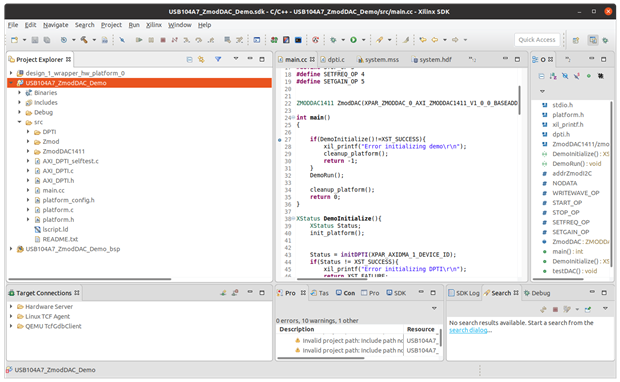Click the Collapse All icon in Outline panel
Image resolution: width=620 pixels, height=382 pixels.
(x=542, y=76)
